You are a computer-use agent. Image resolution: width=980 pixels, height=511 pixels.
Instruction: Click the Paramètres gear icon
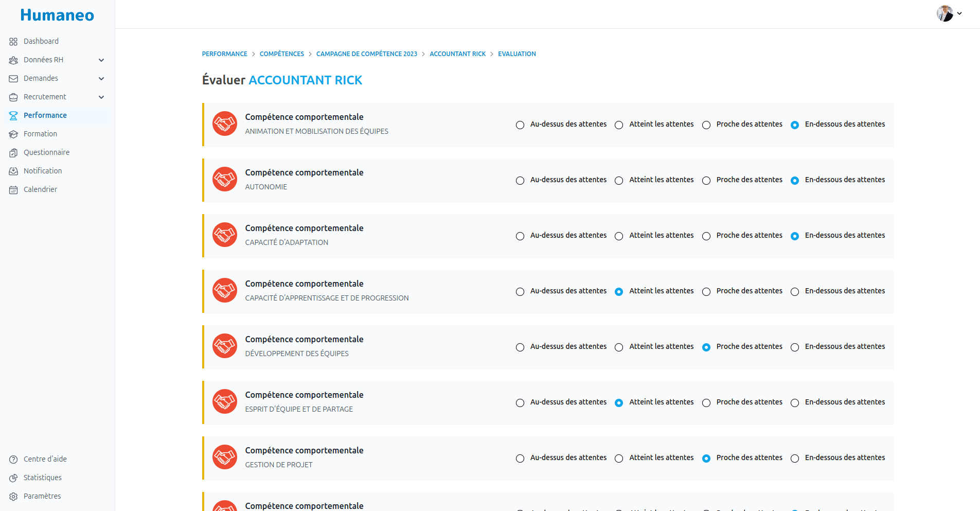pos(13,497)
